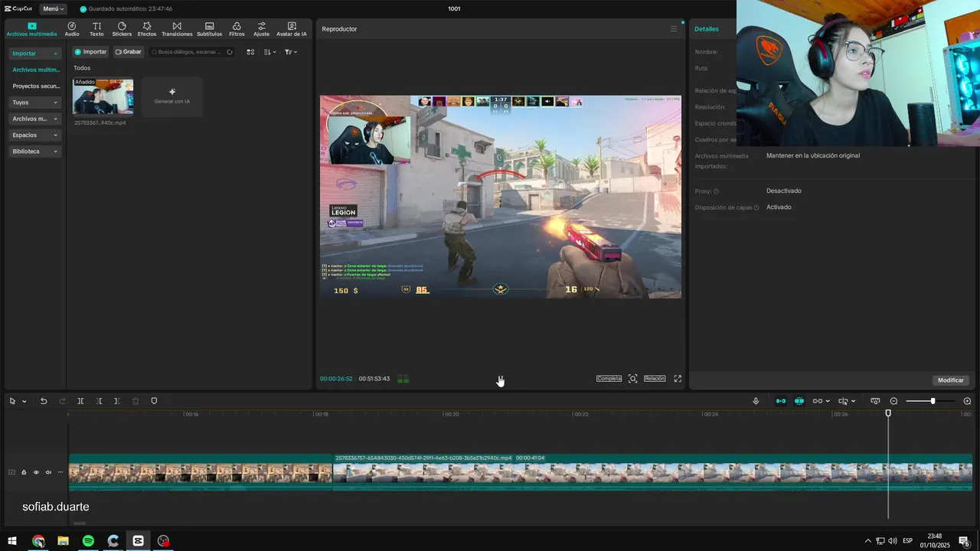Open the Menú dropdown

[x=54, y=8]
